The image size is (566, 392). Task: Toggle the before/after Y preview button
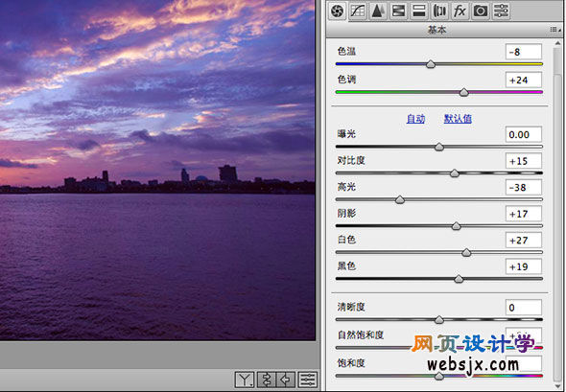(x=245, y=380)
